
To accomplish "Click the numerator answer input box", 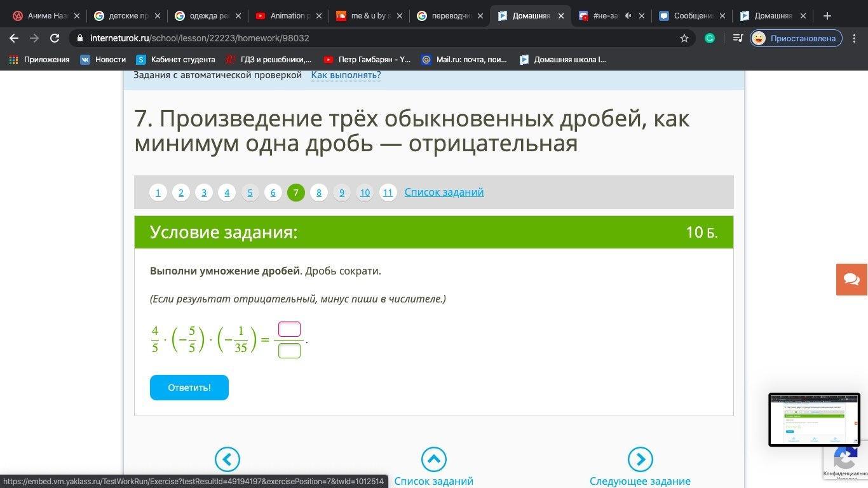I will click(x=289, y=329).
